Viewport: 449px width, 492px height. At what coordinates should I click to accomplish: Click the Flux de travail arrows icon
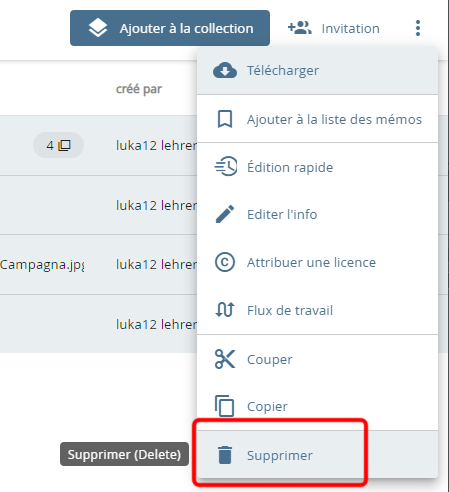[x=225, y=310]
